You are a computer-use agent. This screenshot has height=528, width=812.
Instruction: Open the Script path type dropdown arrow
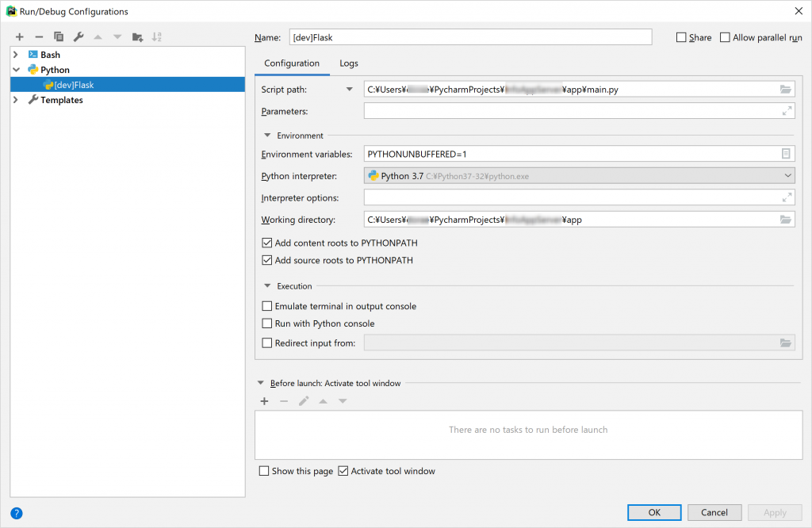tap(350, 90)
